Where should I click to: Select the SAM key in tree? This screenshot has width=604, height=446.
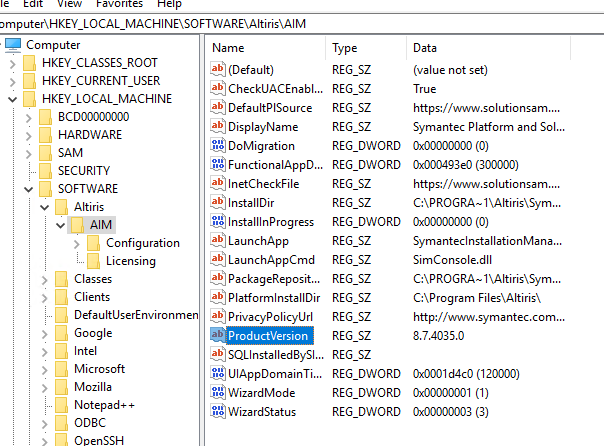tap(70, 153)
